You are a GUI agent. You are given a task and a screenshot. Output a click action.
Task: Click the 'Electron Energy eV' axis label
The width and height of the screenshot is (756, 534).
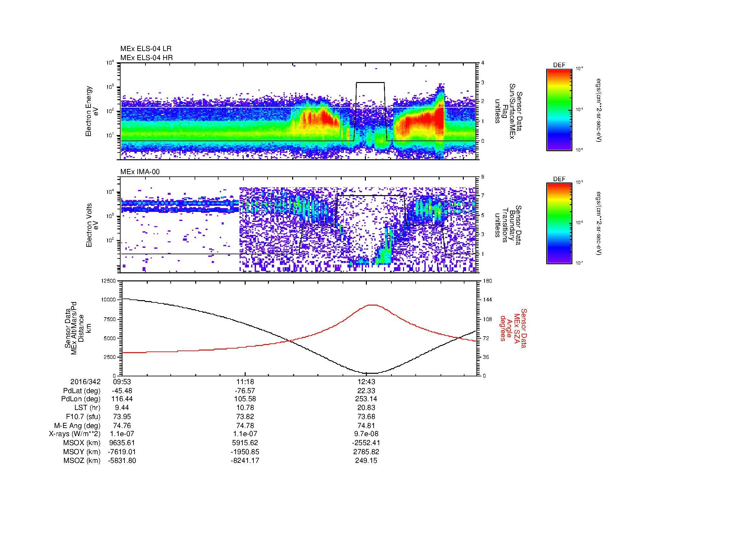click(x=92, y=111)
